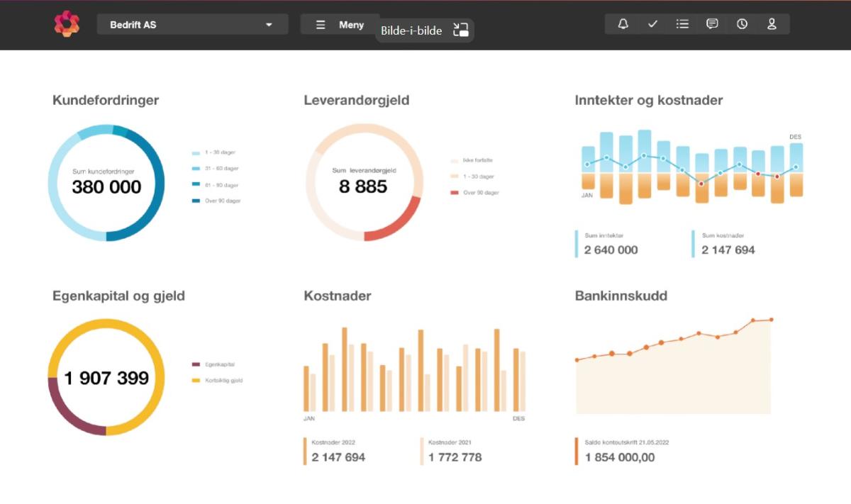Expand the Bedrift AS company dropdown

191,25
